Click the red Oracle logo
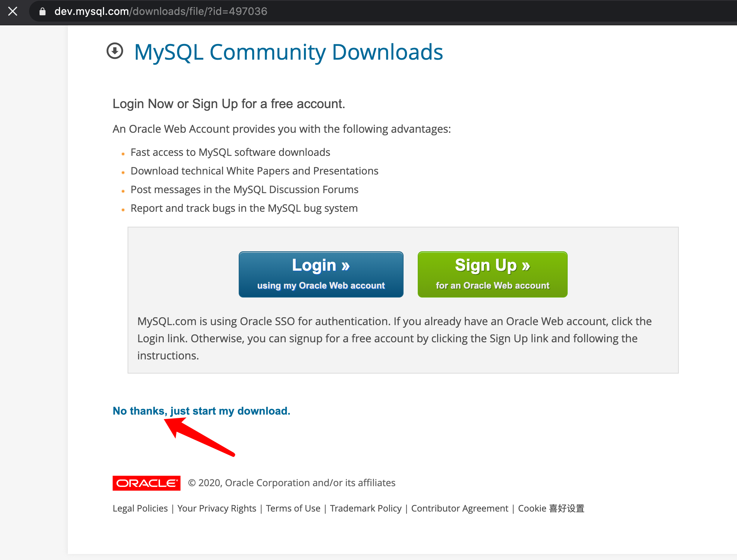The image size is (737, 560). coord(147,483)
